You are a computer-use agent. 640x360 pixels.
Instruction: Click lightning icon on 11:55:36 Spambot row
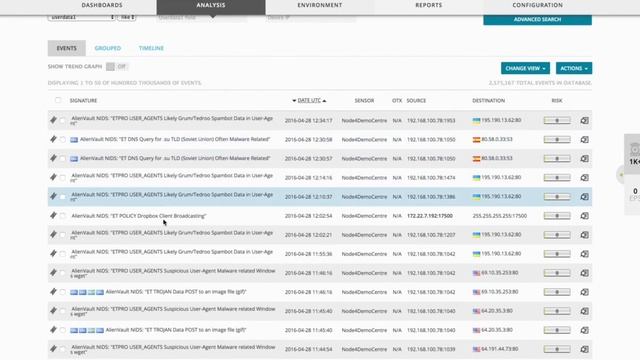click(x=53, y=253)
